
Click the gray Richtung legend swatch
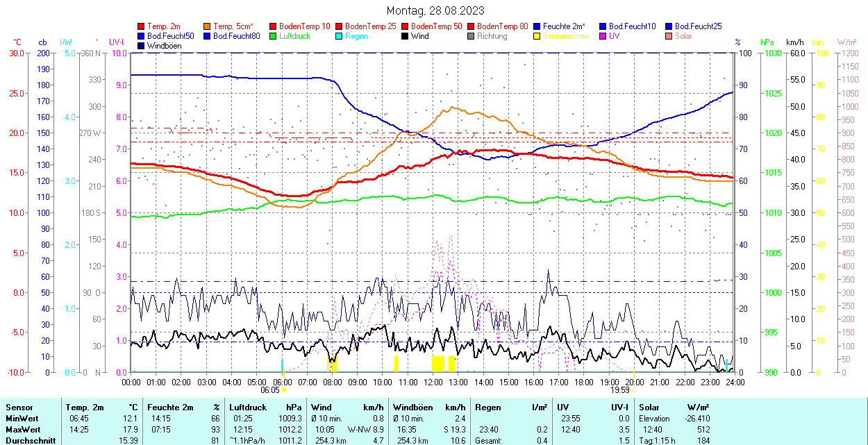tap(471, 36)
